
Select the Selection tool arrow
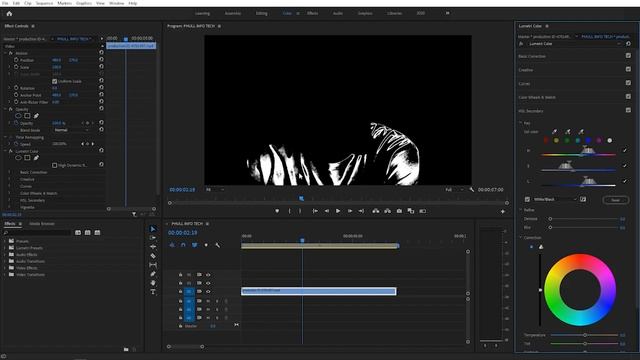[x=153, y=229]
